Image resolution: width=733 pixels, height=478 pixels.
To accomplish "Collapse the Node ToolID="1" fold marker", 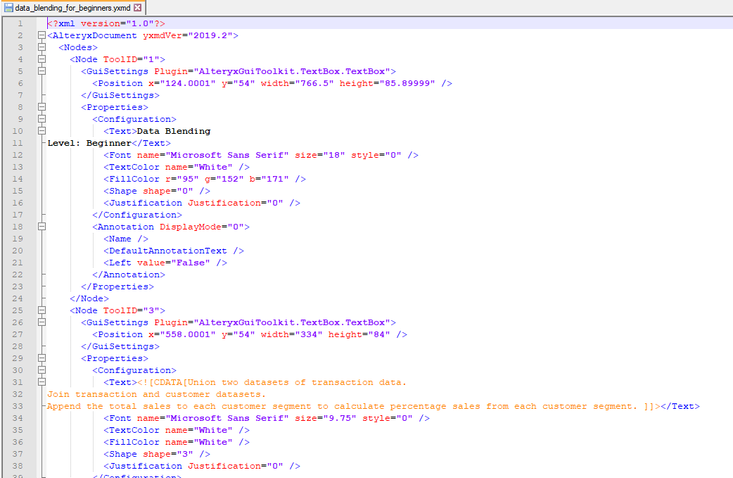I will 42,59.
